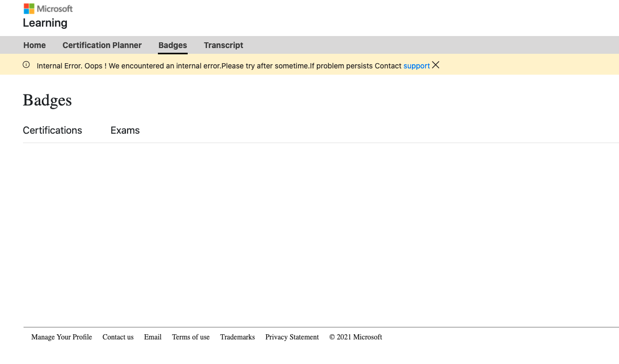
Task: Go to the Home tab
Action: point(35,45)
